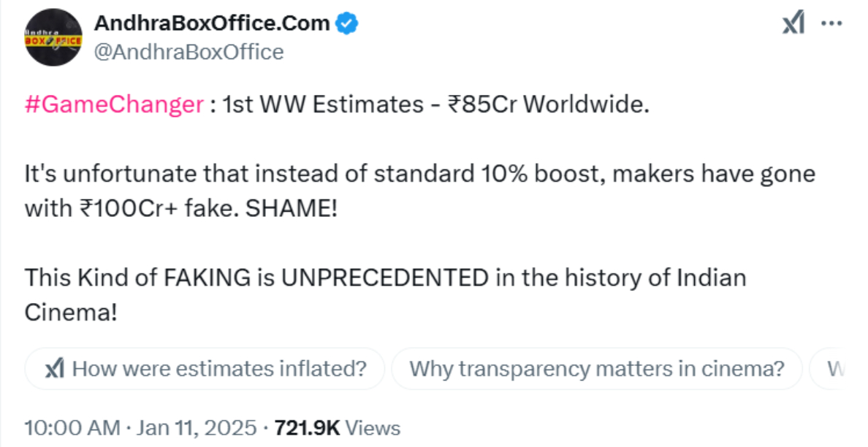Screen dimensions: 868x447
Task: Select 'How were estimates inflated?' suggestion
Action: pyautogui.click(x=205, y=368)
